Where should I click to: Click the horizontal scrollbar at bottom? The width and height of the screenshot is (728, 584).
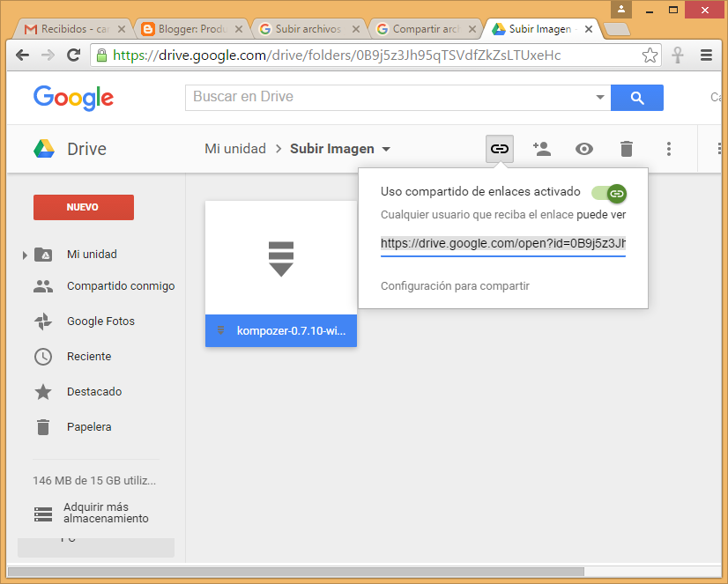[x=296, y=572]
